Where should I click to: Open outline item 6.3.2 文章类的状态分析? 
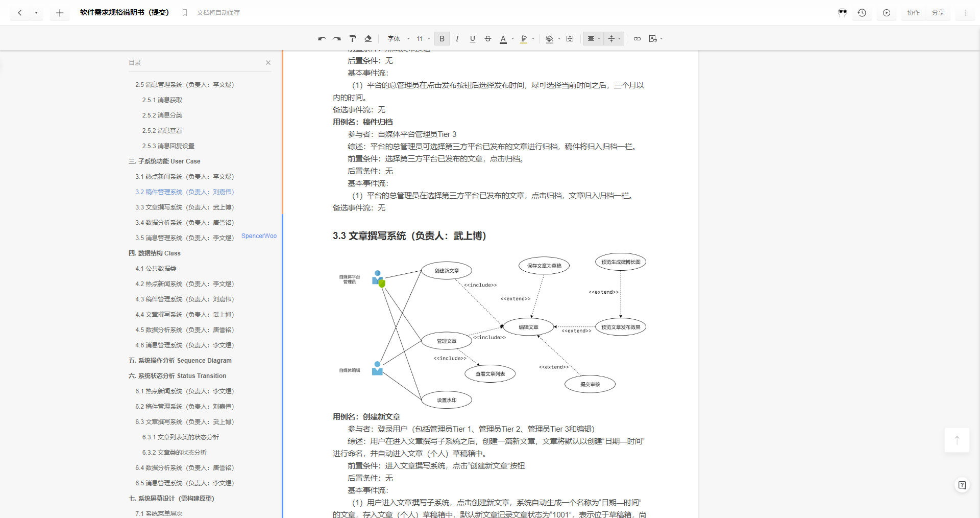pos(175,453)
